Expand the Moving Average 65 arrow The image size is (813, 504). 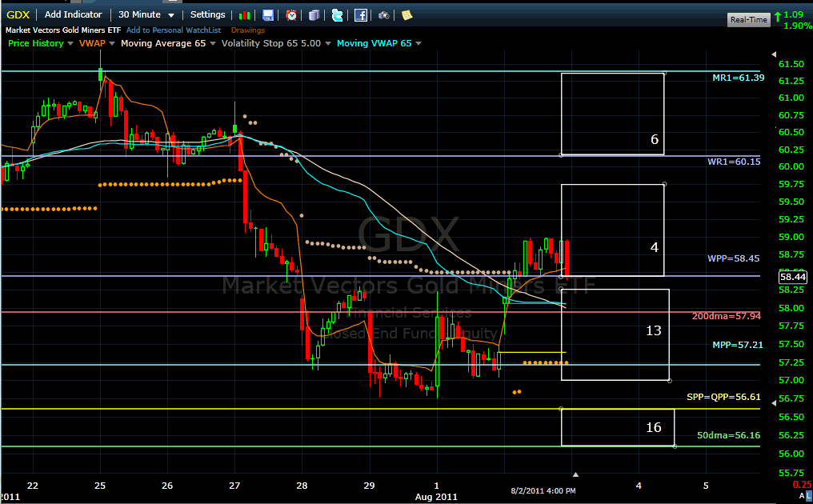[213, 43]
